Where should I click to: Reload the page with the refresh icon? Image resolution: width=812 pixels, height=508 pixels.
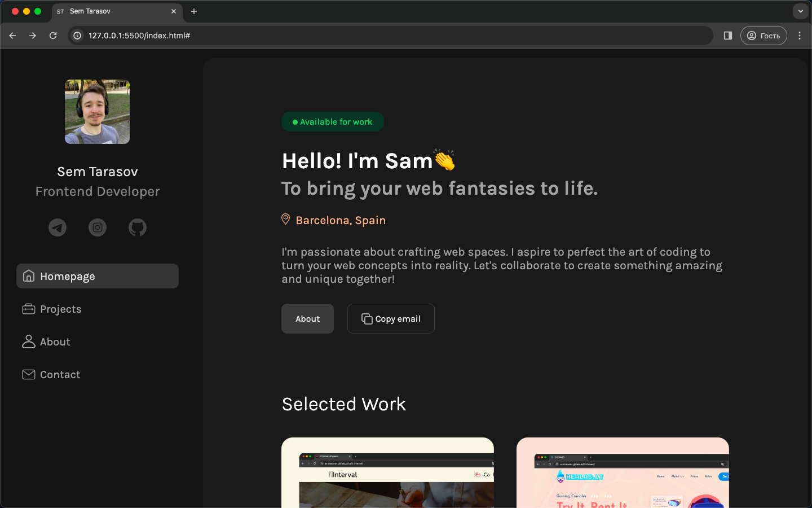(53, 36)
